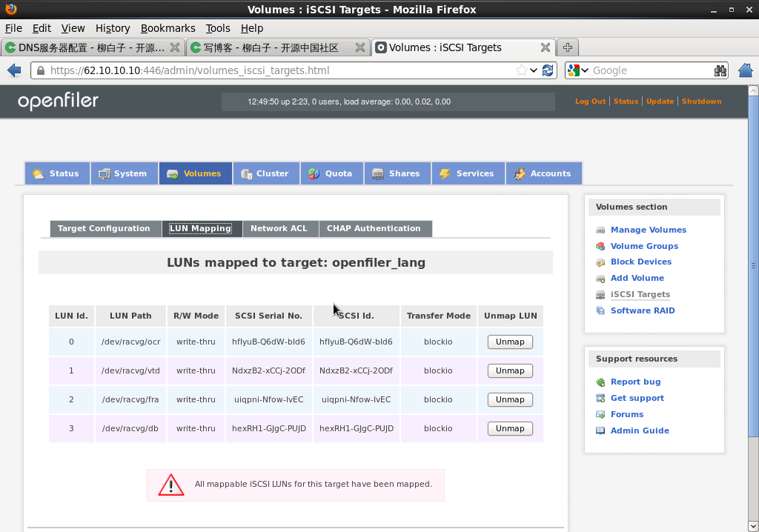Go to Manage Volumes link
Screen dimensions: 759x532
pos(648,230)
